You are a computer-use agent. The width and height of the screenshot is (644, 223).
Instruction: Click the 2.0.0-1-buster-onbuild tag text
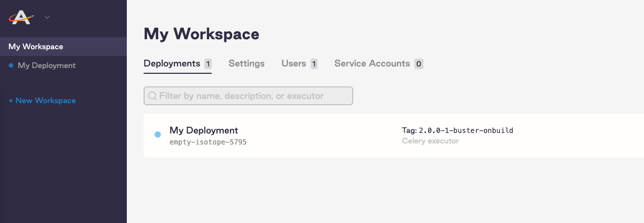pyautogui.click(x=466, y=130)
